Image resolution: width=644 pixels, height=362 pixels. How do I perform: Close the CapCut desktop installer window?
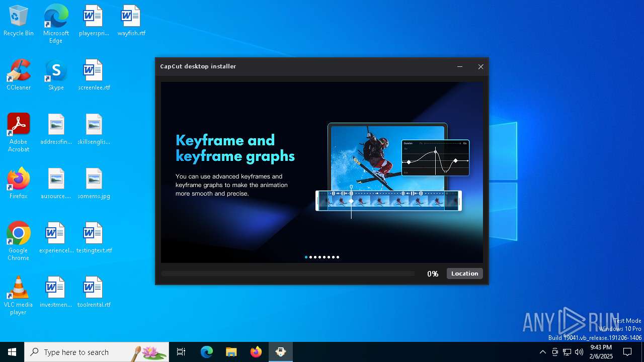480,66
